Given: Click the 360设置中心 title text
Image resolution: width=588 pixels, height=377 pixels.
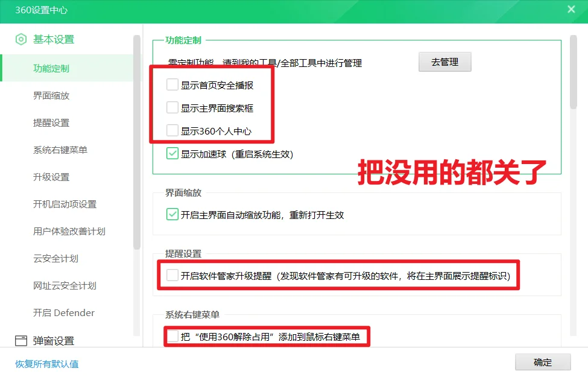Looking at the screenshot, I should tap(41, 10).
